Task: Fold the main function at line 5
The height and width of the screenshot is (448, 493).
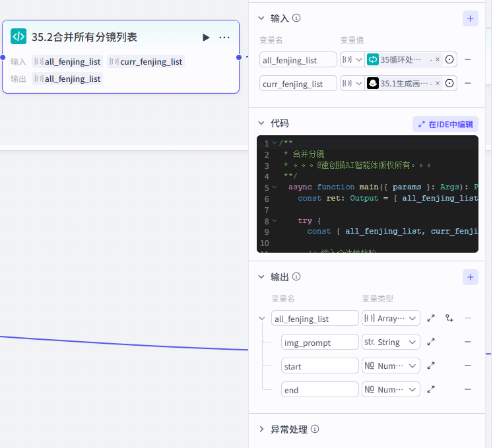Action: point(275,187)
